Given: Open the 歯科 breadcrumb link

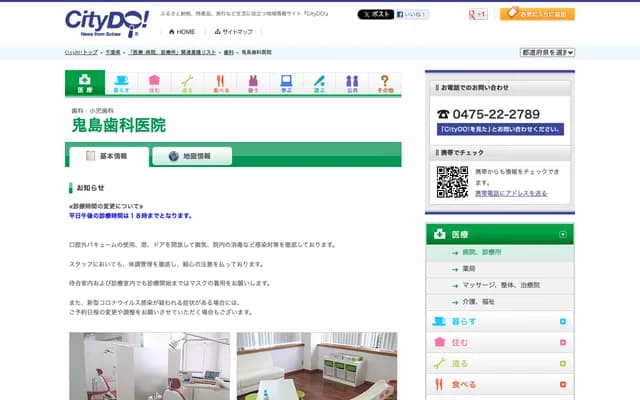Looking at the screenshot, I should click(229, 52).
